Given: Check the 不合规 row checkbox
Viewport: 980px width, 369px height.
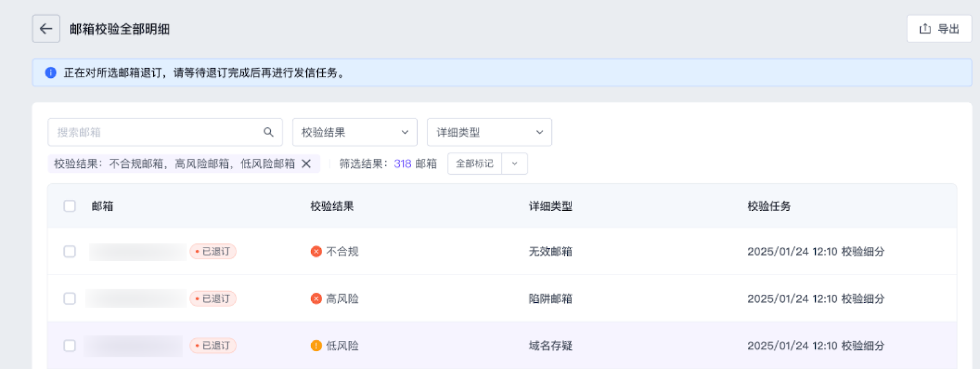Looking at the screenshot, I should [x=70, y=252].
